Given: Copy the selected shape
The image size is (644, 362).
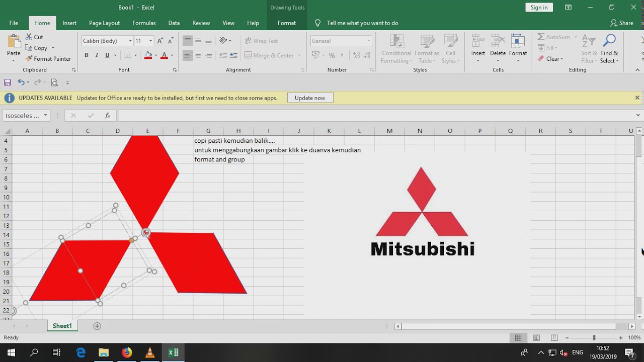Looking at the screenshot, I should point(36,48).
